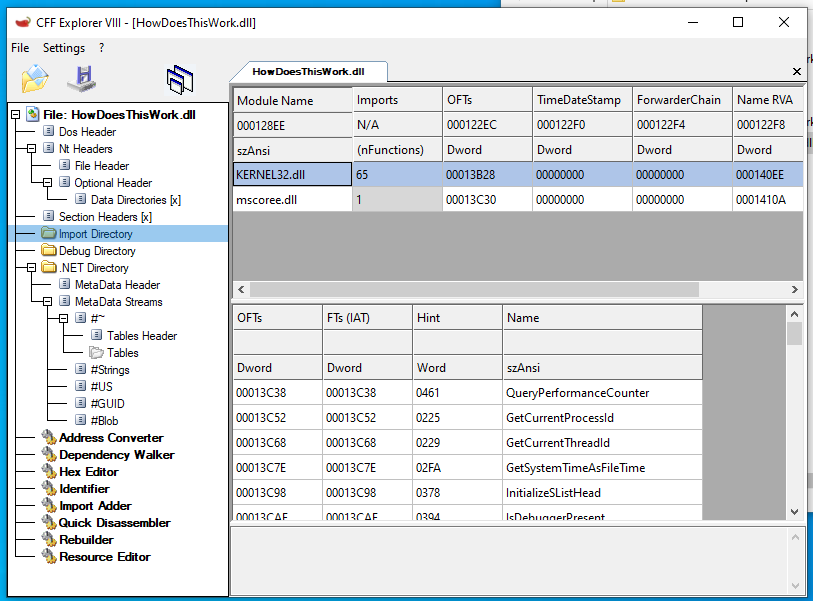
Task: Open the ? help menu
Action: 102,48
